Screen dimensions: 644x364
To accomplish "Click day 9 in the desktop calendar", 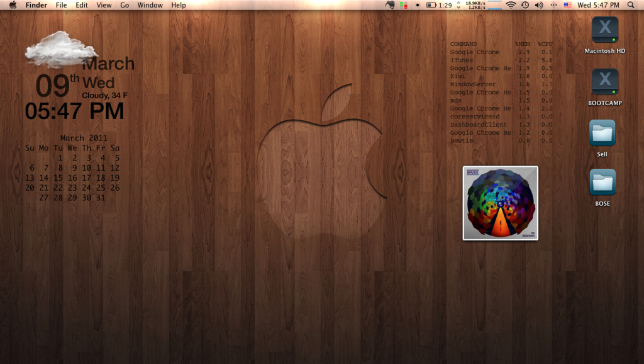I will click(74, 168).
